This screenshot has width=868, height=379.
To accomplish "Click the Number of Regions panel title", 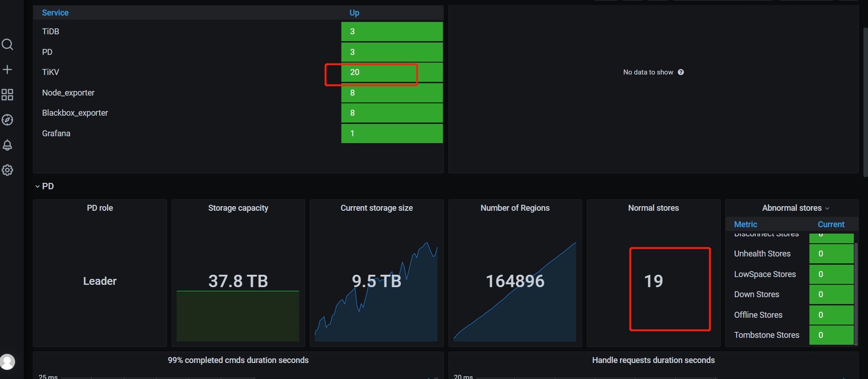I will pos(515,208).
